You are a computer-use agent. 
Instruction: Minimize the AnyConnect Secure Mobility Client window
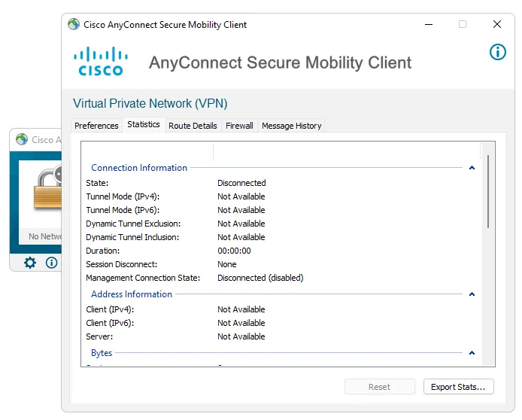coord(427,24)
